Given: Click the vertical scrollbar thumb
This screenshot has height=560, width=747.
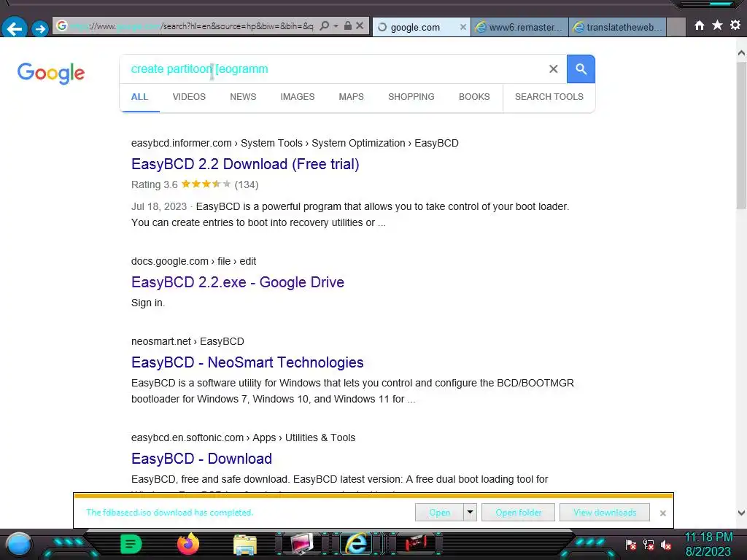Looking at the screenshot, I should coord(741,135).
